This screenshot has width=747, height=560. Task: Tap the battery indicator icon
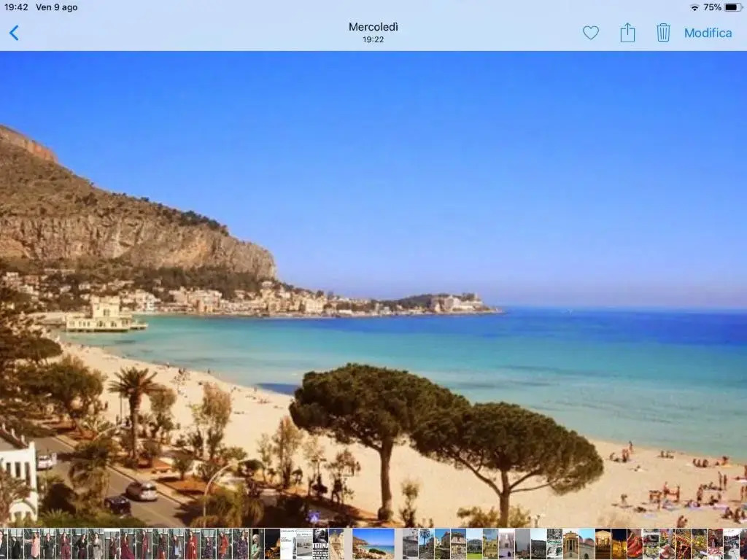pyautogui.click(x=733, y=7)
